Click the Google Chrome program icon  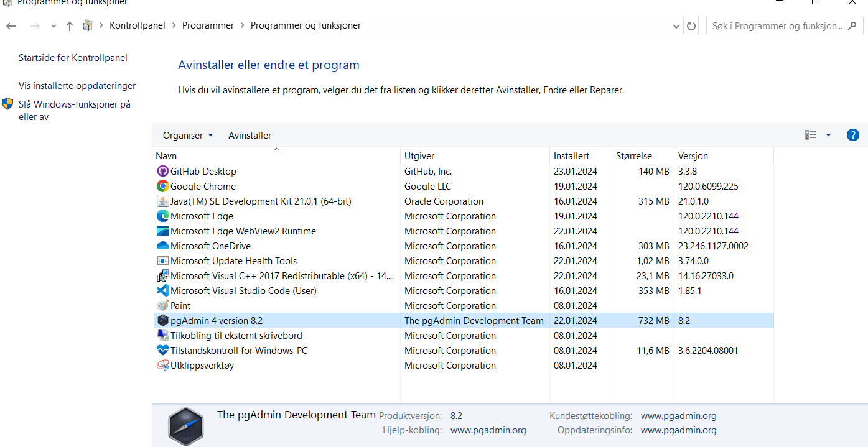point(162,186)
